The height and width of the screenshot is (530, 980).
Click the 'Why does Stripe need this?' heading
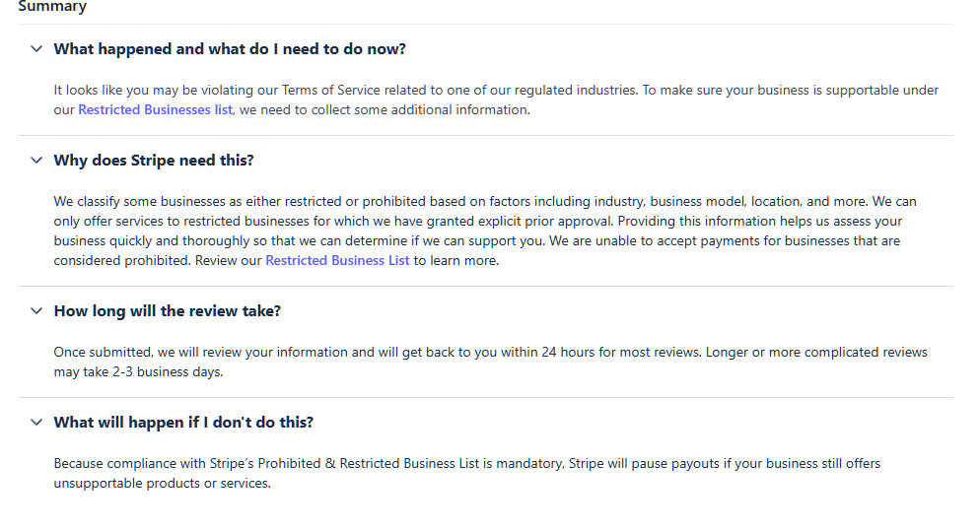(x=154, y=160)
